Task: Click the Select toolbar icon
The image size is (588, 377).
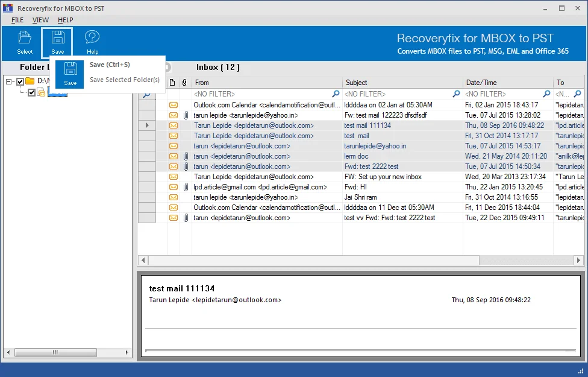Action: pos(25,42)
